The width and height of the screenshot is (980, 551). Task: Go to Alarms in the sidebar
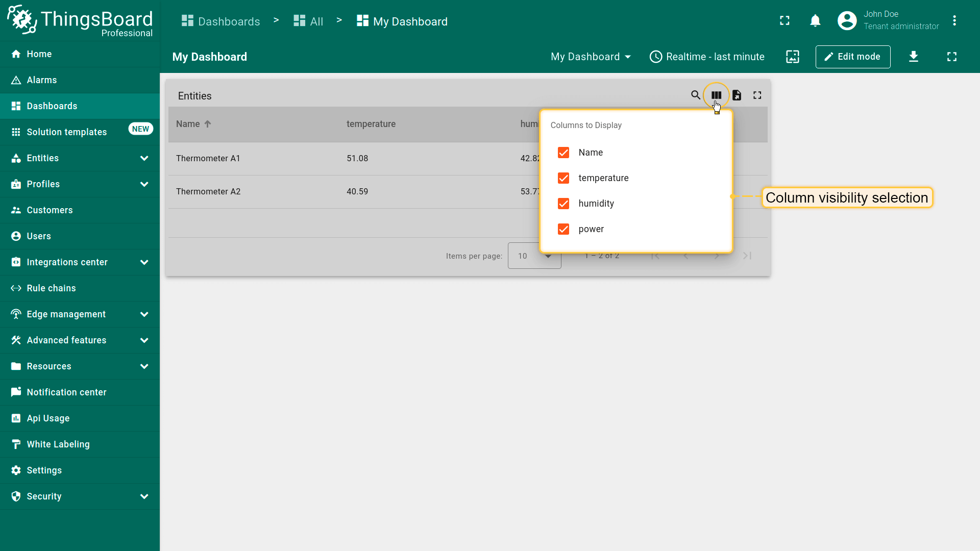tap(42, 80)
